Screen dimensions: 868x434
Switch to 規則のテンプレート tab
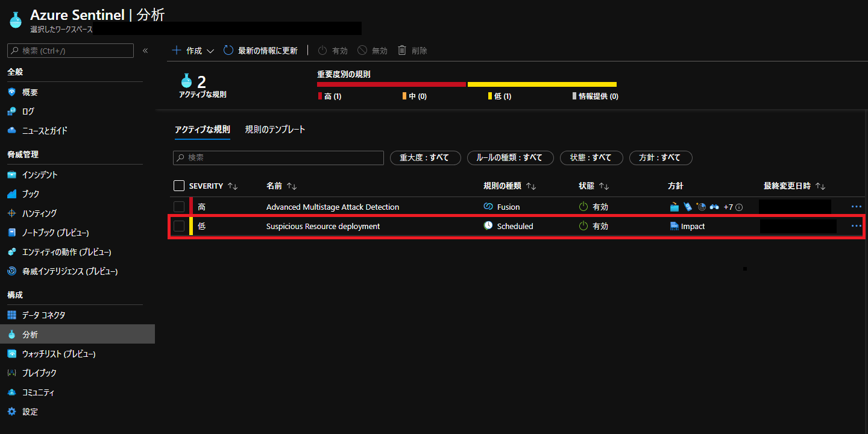pos(275,130)
